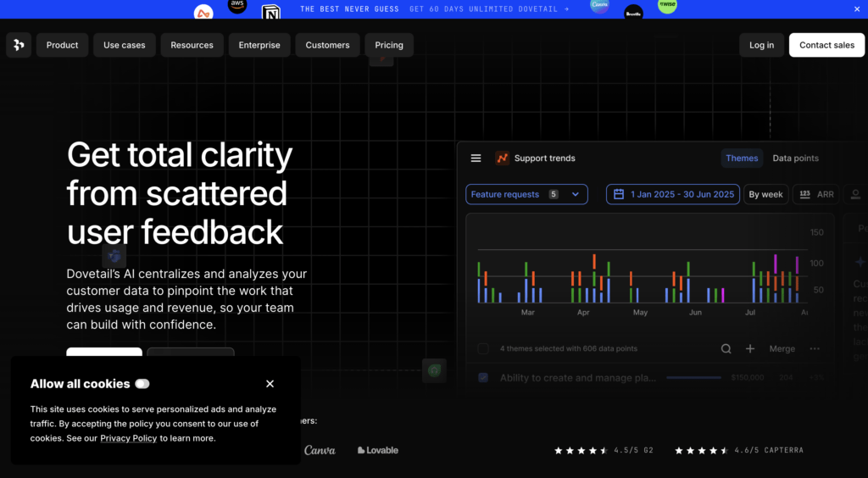Screen dimensions: 868x478
Task: Click the calendar icon in date range
Action: coord(619,195)
